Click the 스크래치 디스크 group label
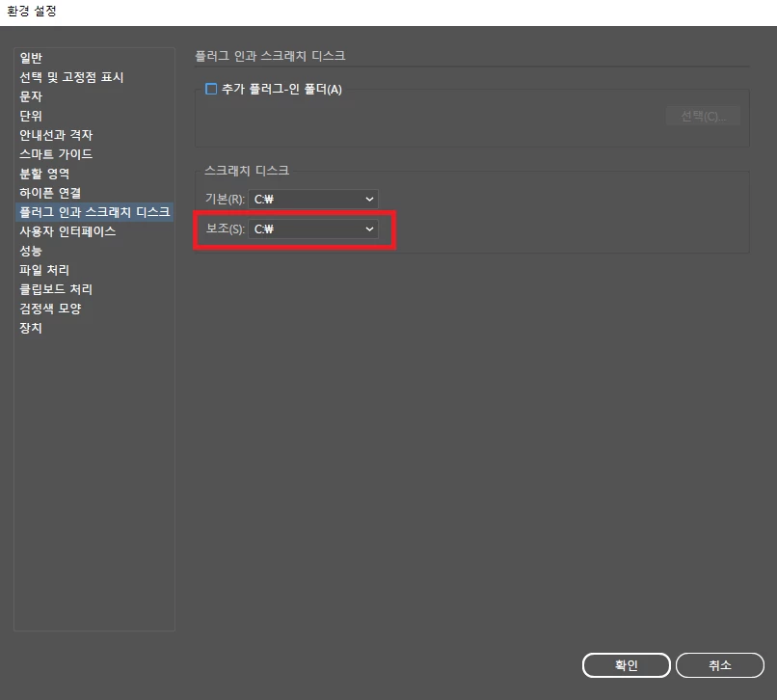The image size is (777, 700). (247, 171)
